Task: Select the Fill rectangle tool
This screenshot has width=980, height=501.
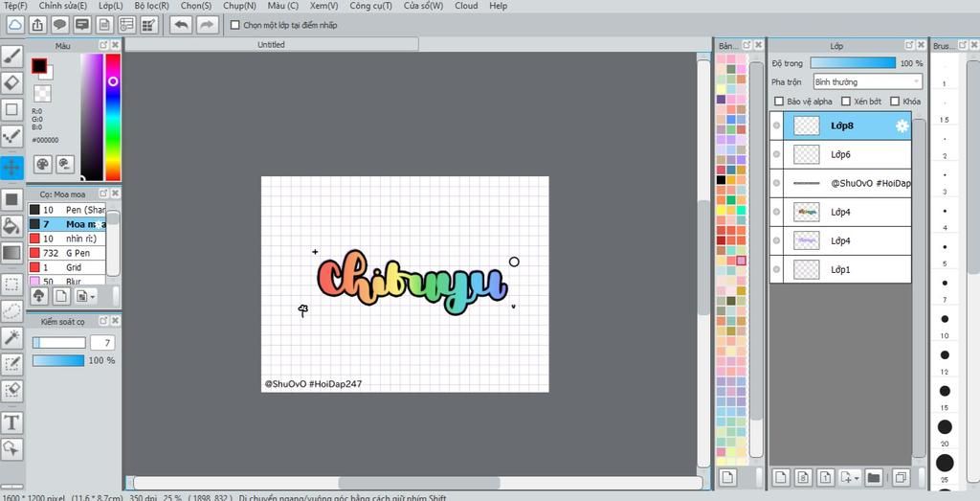Action: point(11,200)
